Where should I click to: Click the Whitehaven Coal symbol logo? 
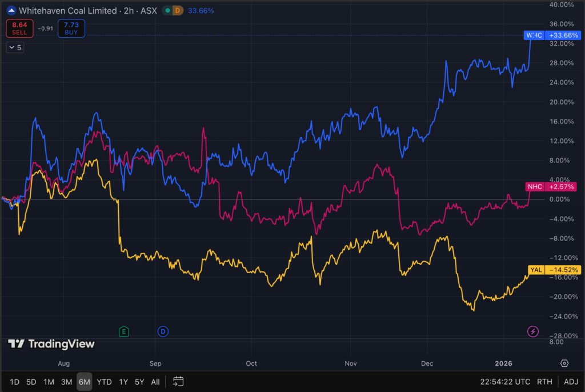click(10, 10)
